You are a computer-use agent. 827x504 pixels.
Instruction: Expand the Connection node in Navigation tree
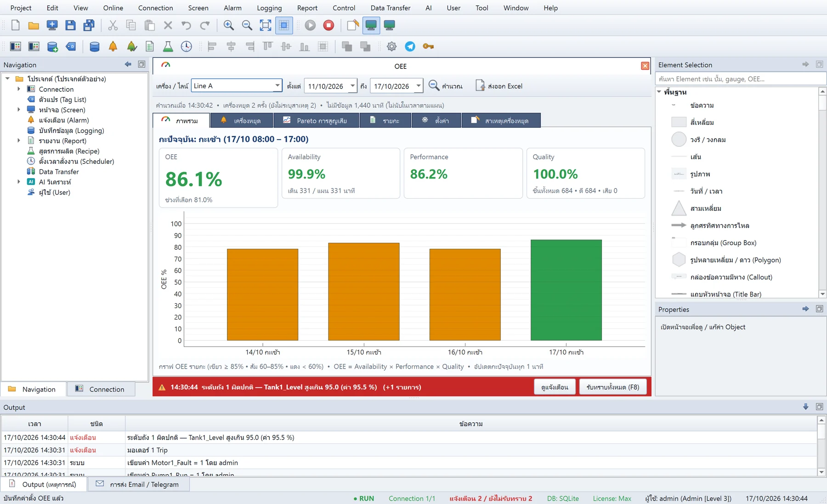pyautogui.click(x=19, y=89)
